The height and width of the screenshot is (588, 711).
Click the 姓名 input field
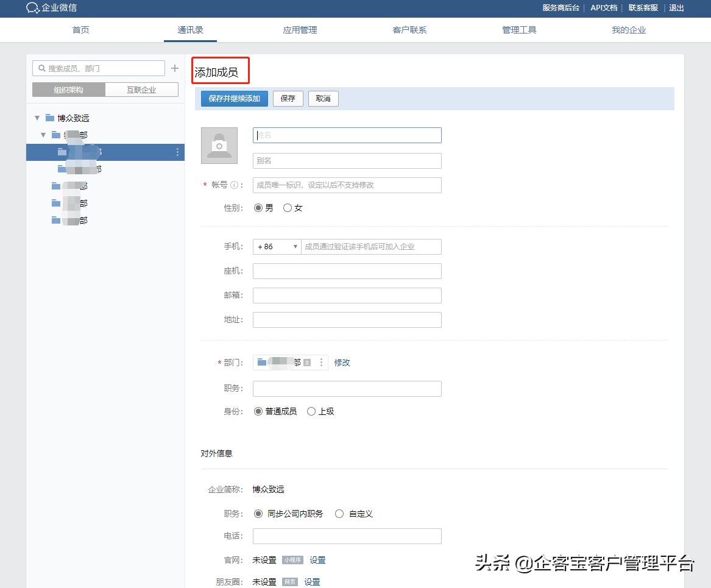coord(347,135)
